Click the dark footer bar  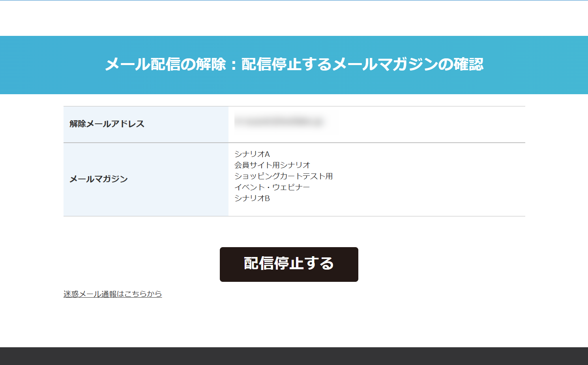(294, 356)
